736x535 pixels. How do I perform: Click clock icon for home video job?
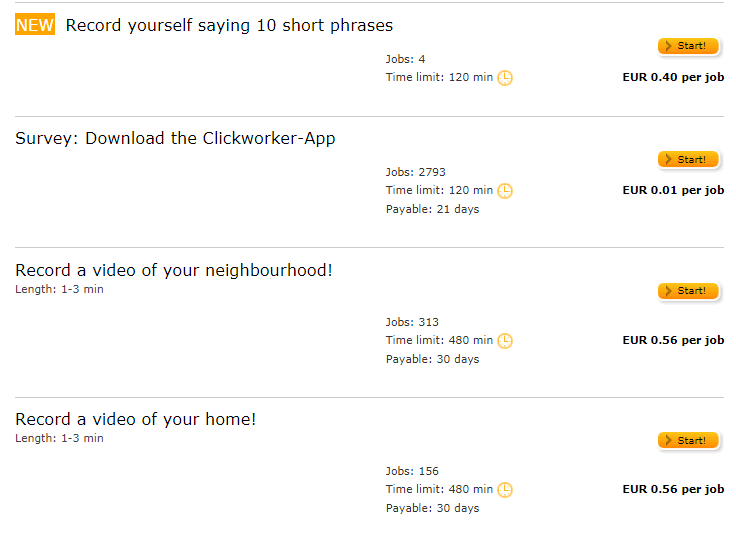(505, 490)
